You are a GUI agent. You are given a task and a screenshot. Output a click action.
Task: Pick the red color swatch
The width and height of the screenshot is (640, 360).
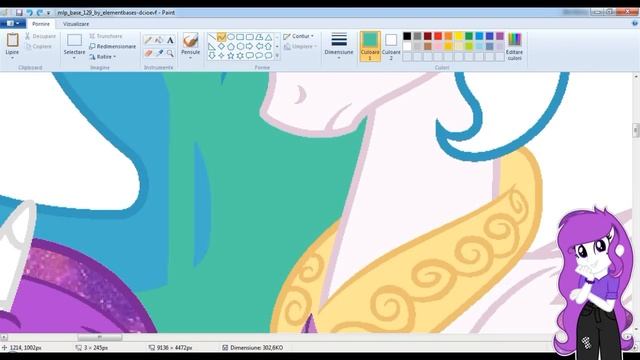click(438, 36)
